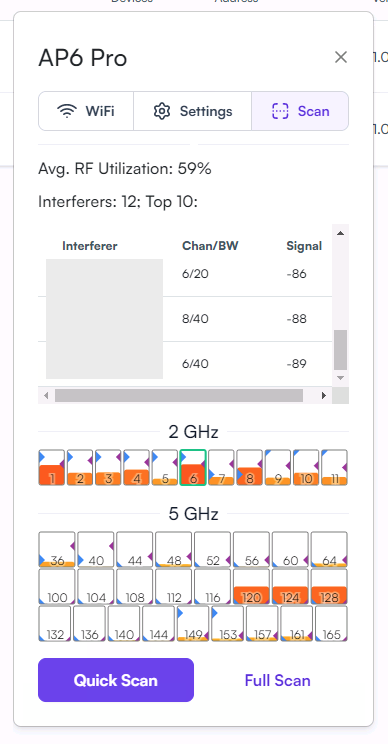Click the interferer table's scroll down arrow
This screenshot has width=388, height=744.
pos(340,378)
